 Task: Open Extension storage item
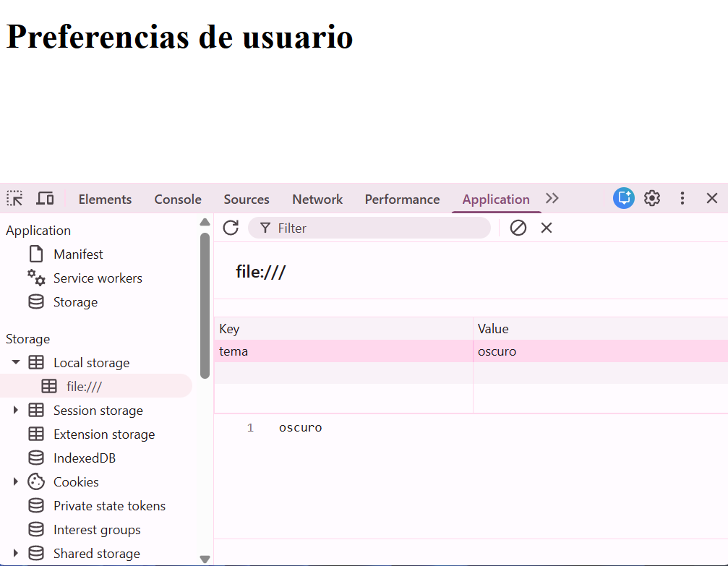(104, 434)
